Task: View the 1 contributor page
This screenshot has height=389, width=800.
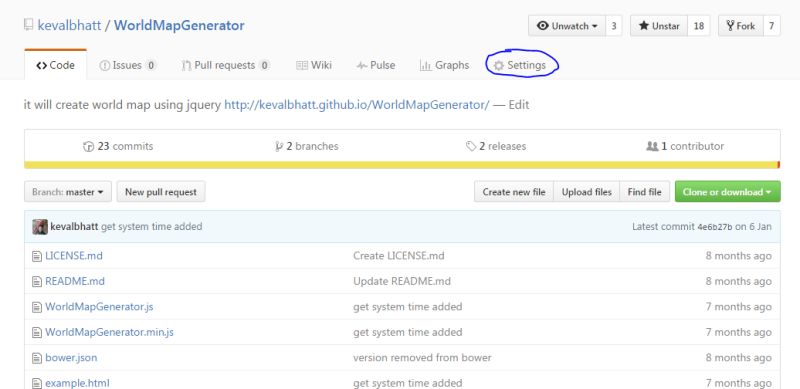Action: 685,147
